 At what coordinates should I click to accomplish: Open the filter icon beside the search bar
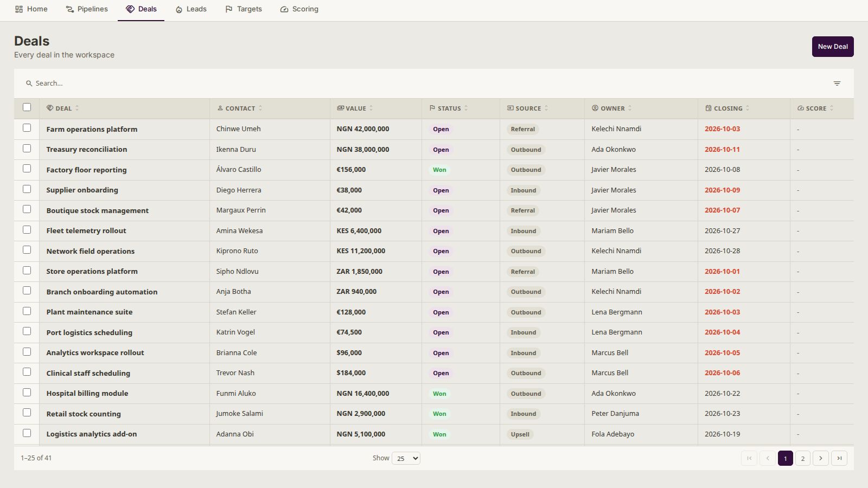(x=837, y=84)
